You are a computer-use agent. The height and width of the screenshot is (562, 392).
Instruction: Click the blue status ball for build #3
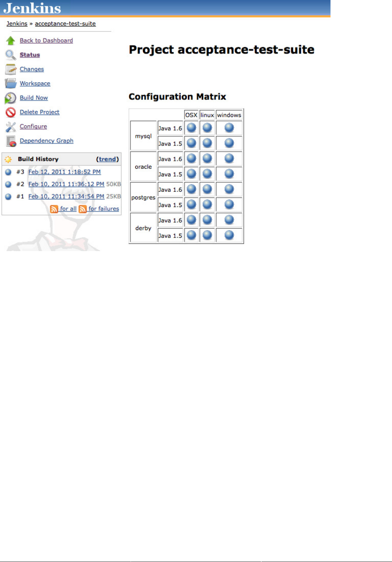click(8, 172)
